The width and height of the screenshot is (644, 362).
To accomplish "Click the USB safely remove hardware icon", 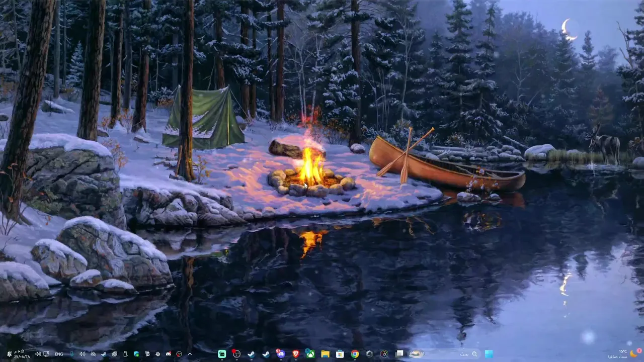I will click(x=125, y=354).
